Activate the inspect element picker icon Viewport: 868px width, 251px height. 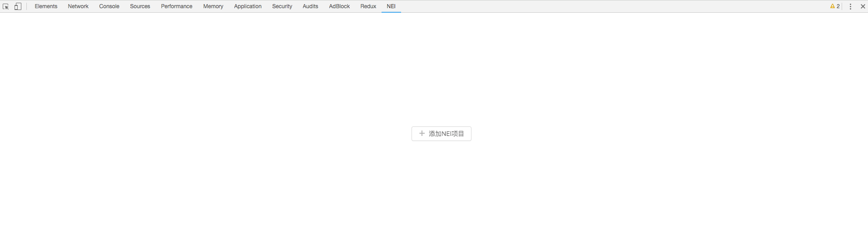[6, 6]
